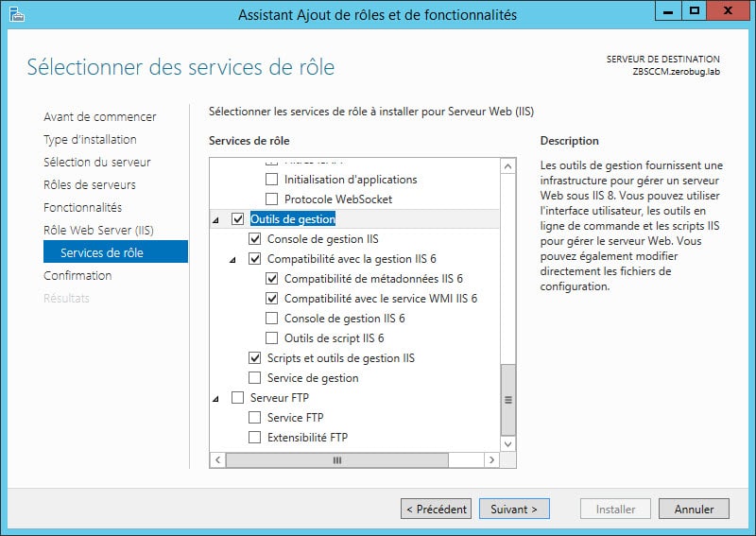Click the Suivant button
The width and height of the screenshot is (756, 536).
(x=514, y=509)
